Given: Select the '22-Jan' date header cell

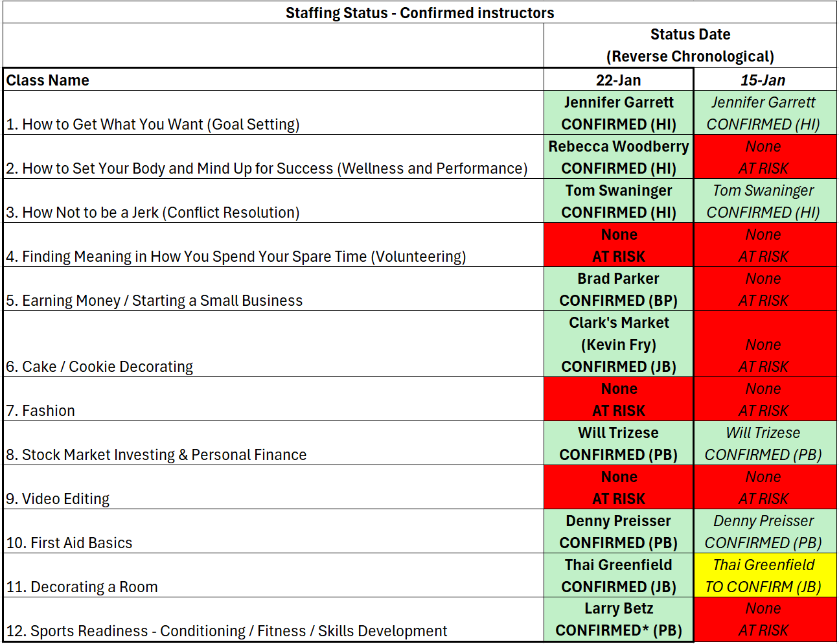Looking at the screenshot, I should [x=618, y=80].
